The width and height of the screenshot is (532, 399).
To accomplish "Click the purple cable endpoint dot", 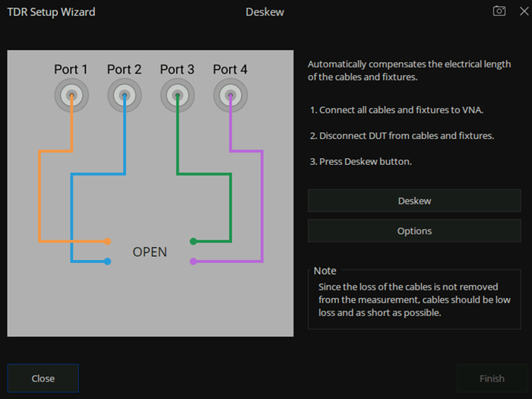I will (193, 261).
